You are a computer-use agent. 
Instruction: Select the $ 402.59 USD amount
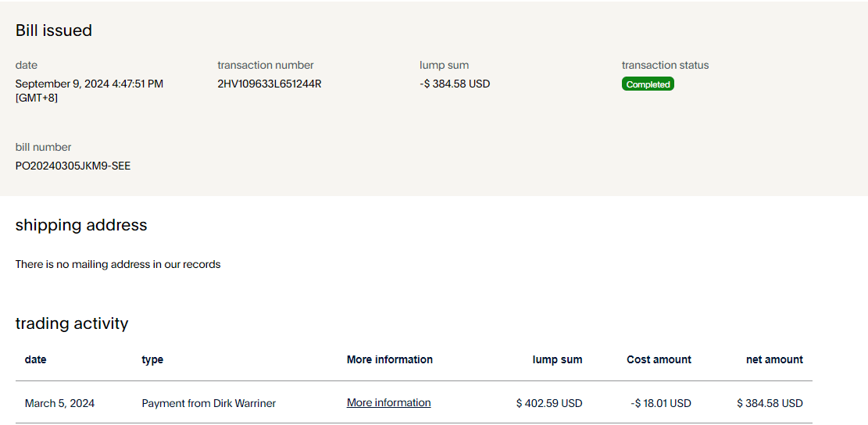(x=549, y=404)
